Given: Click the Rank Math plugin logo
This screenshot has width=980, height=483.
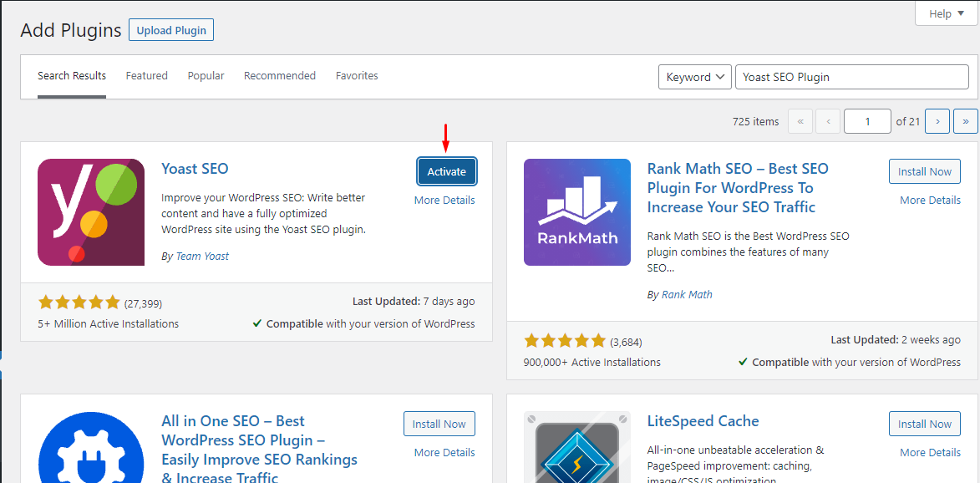Looking at the screenshot, I should pyautogui.click(x=577, y=212).
